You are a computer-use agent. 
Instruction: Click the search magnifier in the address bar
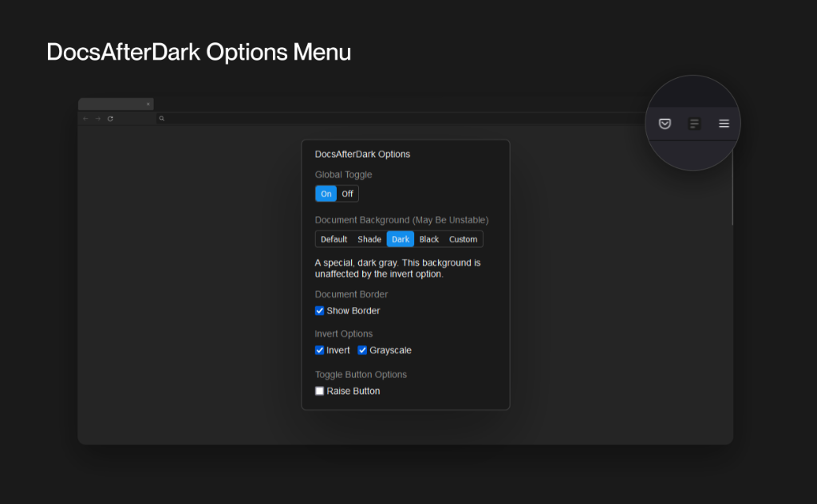pos(161,119)
